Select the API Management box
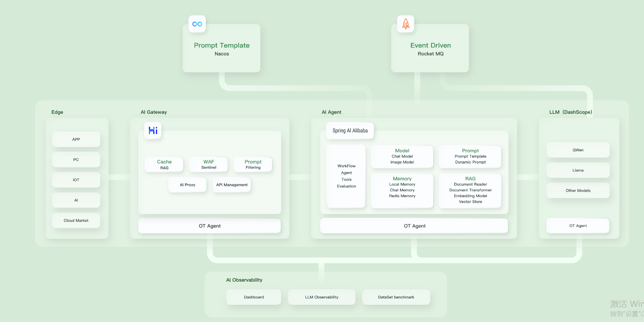 pos(232,185)
